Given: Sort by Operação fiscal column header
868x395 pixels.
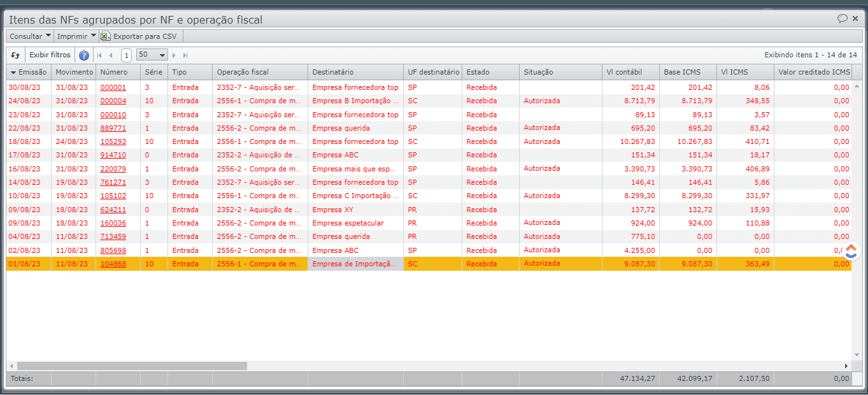Looking at the screenshot, I should [x=260, y=72].
